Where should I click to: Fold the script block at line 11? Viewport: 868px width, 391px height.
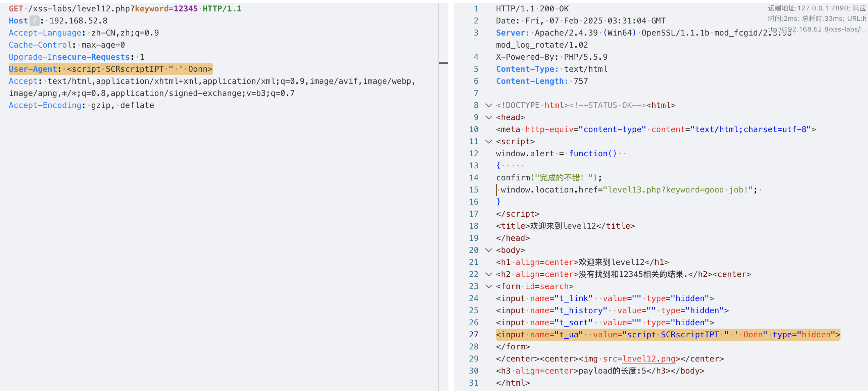tap(488, 142)
